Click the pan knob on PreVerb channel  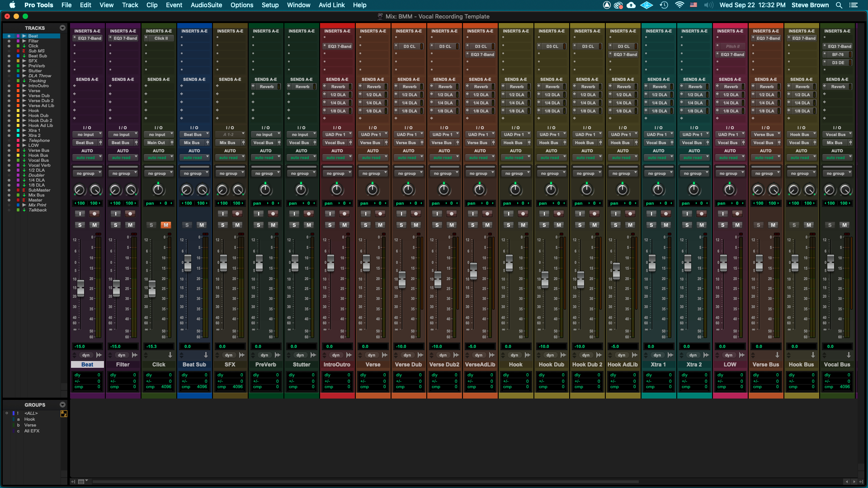[x=265, y=190]
